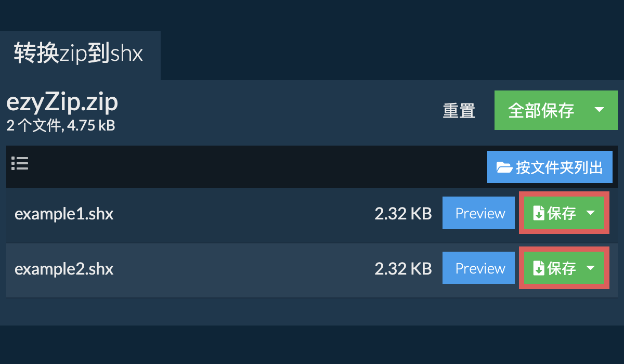Screen dimensions: 624x364
Task: Select the 转换zip到shx tab
Action: point(79,54)
